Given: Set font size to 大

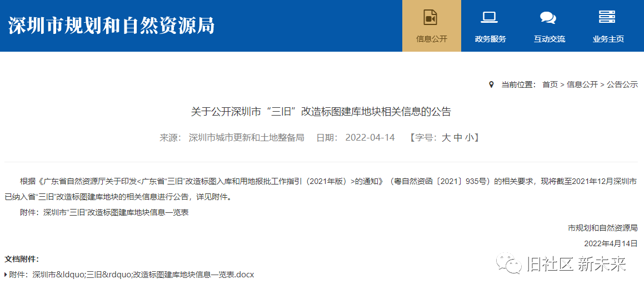Looking at the screenshot, I should [x=446, y=138].
